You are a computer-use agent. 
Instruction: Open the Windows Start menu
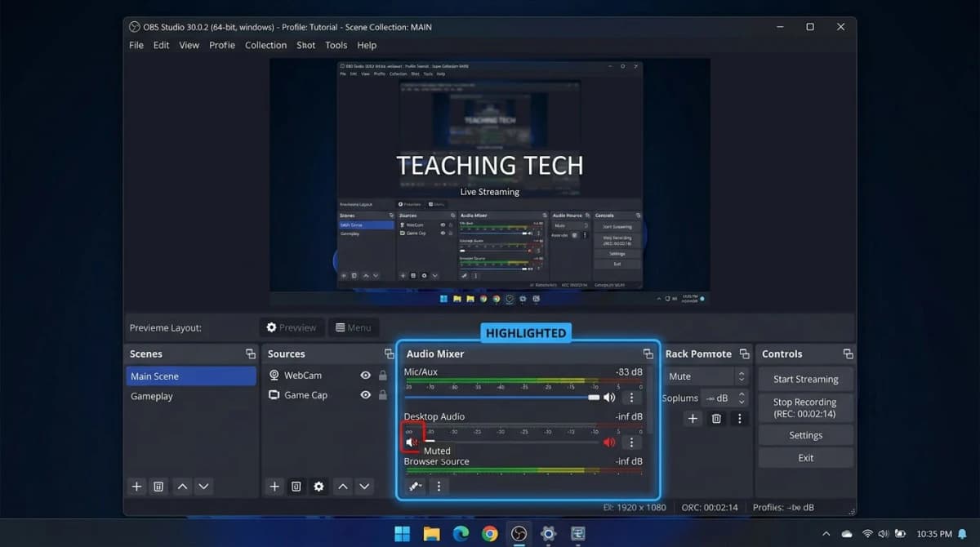(403, 534)
